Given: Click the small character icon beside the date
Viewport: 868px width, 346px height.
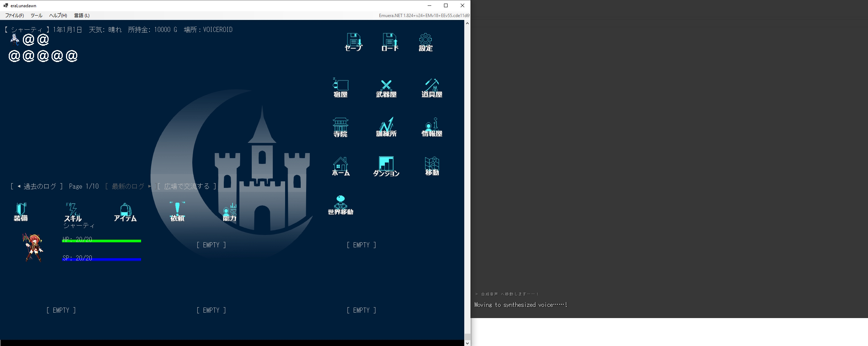Looking at the screenshot, I should [15, 39].
